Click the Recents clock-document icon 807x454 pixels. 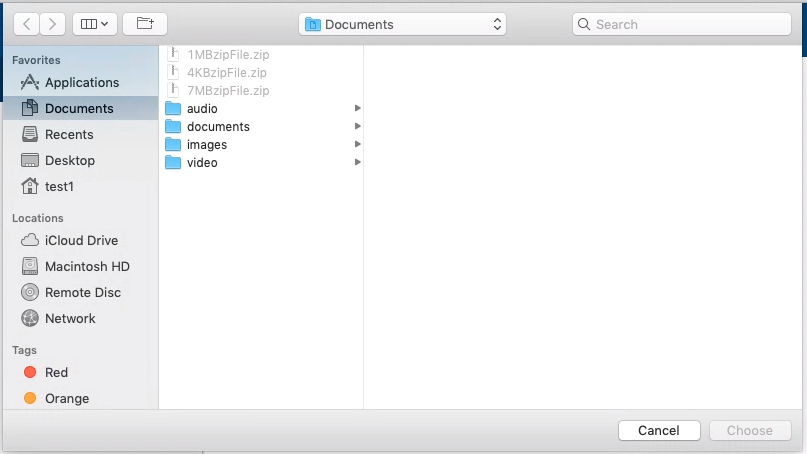click(30, 134)
